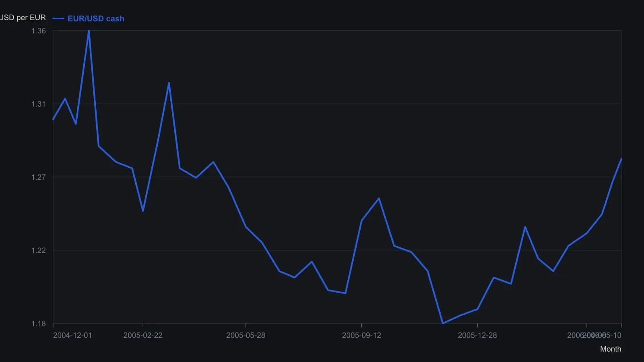The height and width of the screenshot is (362, 644).
Task: Click the 1.27 y-axis label
Action: 39,177
